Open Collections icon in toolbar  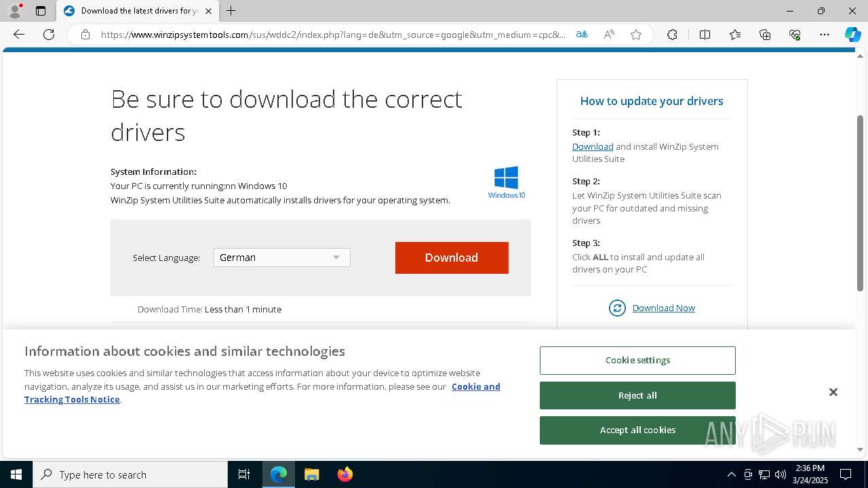coord(765,35)
